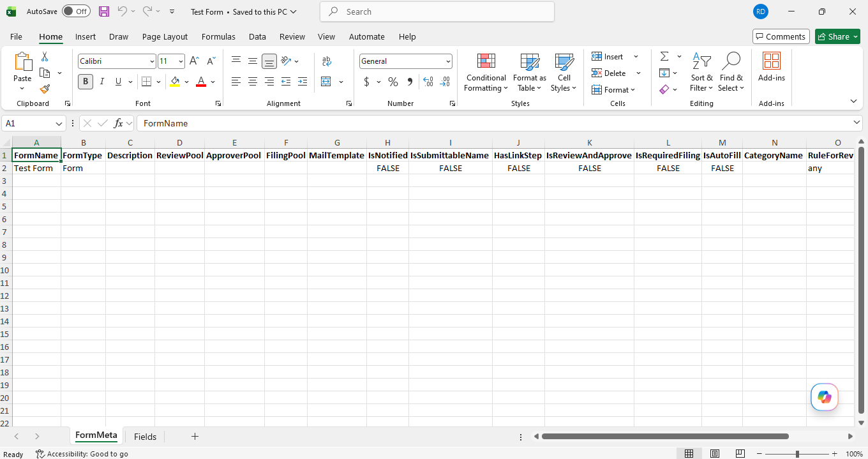The image size is (868, 459).
Task: Switch to the Formulas ribbon tab
Action: [x=218, y=36]
